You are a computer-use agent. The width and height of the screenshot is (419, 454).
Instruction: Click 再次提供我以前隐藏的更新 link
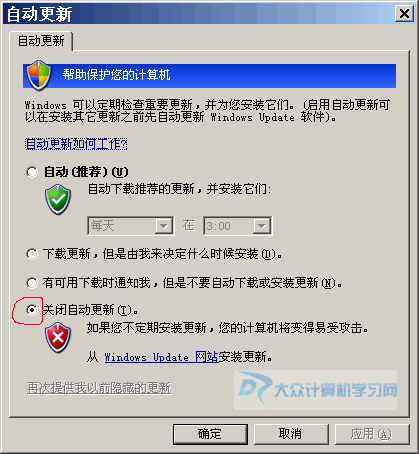(x=99, y=388)
